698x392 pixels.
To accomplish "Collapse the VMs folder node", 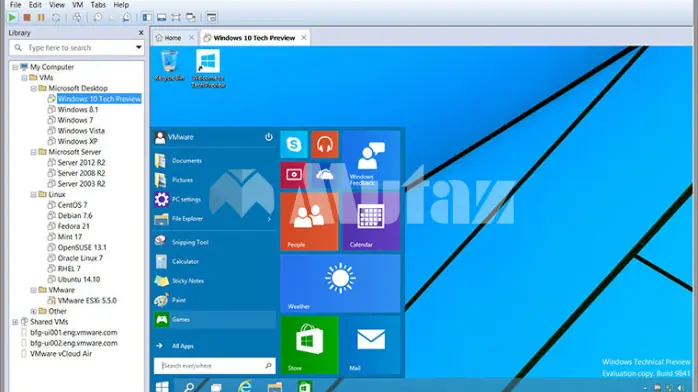I will coord(24,78).
